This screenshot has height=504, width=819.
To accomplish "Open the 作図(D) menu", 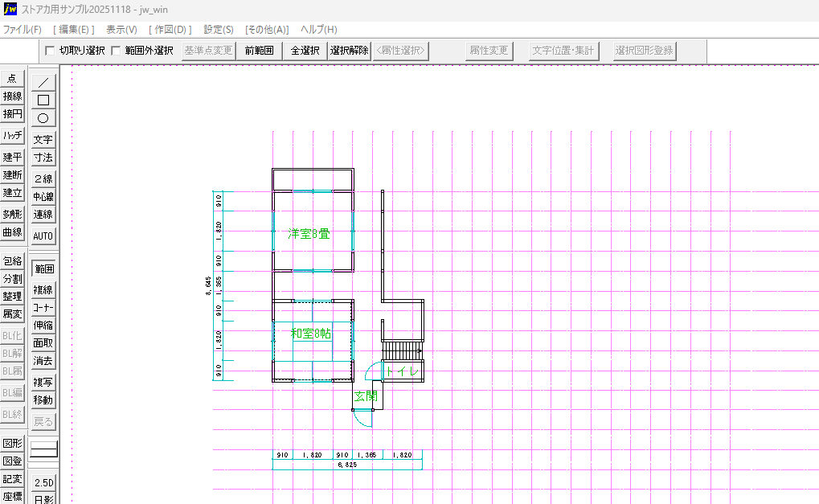I will click(170, 29).
